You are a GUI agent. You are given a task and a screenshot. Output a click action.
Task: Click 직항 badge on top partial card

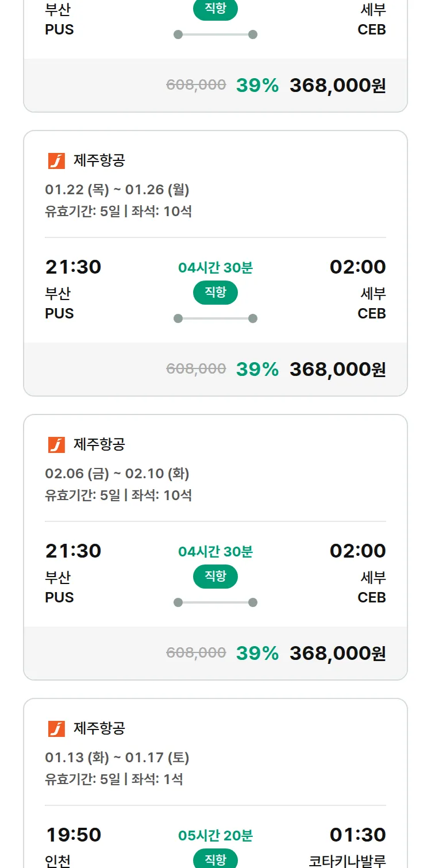[x=215, y=10]
